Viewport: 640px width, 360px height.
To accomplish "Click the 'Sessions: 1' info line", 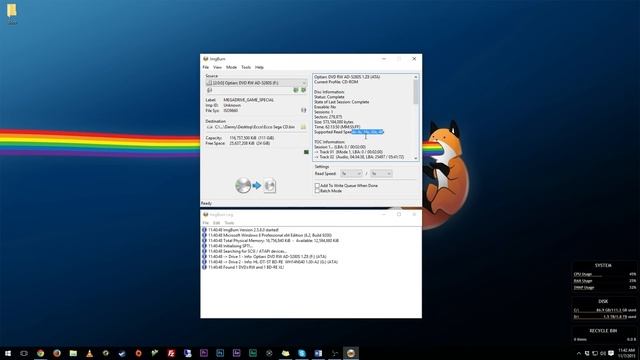I will [324, 112].
